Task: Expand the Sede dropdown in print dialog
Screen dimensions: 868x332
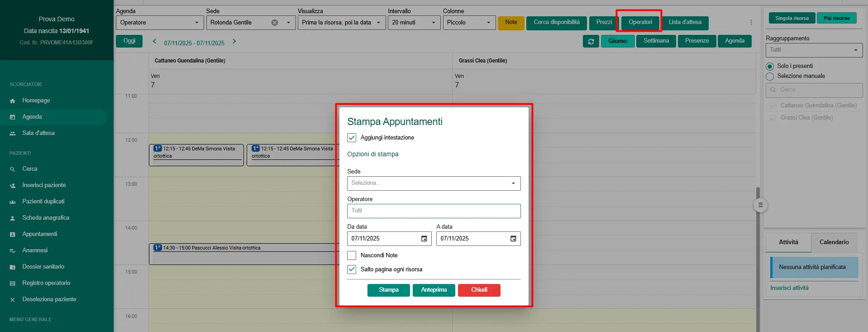Action: point(434,183)
